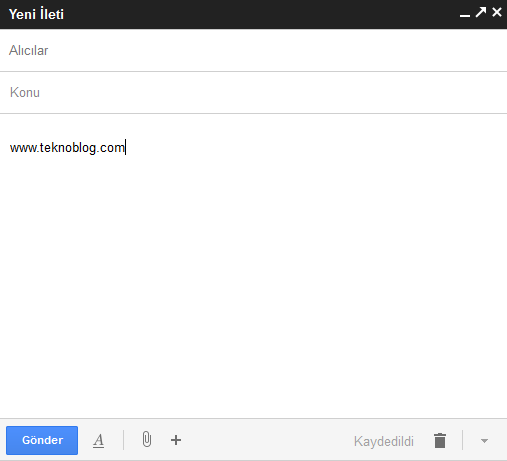507x461 pixels.
Task: Select the Konu placeholder text
Action: click(25, 93)
